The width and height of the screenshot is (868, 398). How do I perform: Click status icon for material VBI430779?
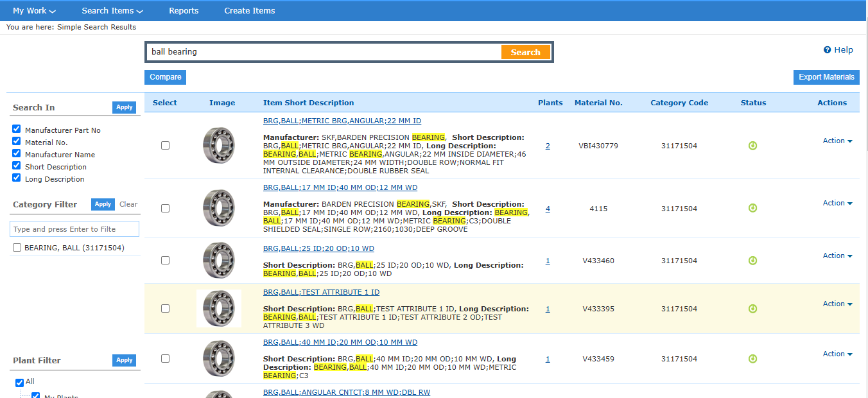[753, 146]
